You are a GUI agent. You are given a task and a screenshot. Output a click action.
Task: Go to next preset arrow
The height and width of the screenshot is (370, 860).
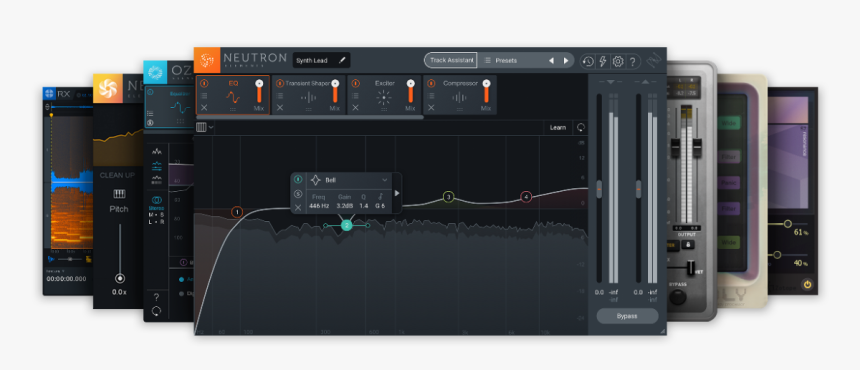[x=566, y=60]
